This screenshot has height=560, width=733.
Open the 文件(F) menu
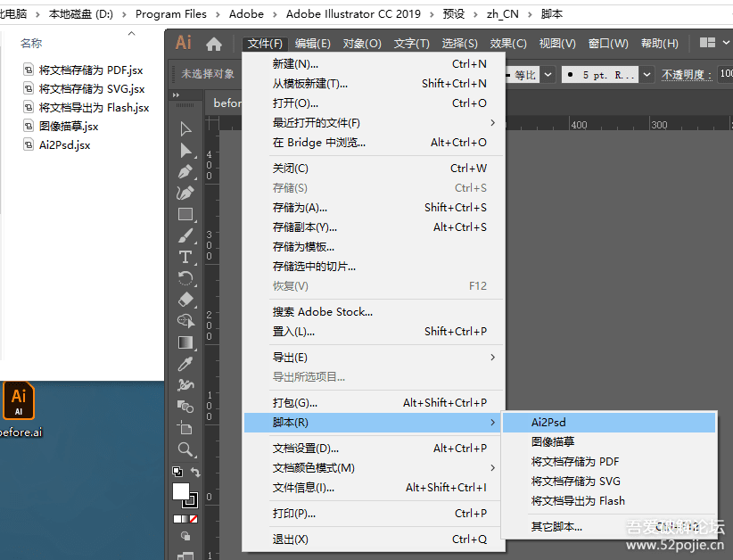pos(265,44)
